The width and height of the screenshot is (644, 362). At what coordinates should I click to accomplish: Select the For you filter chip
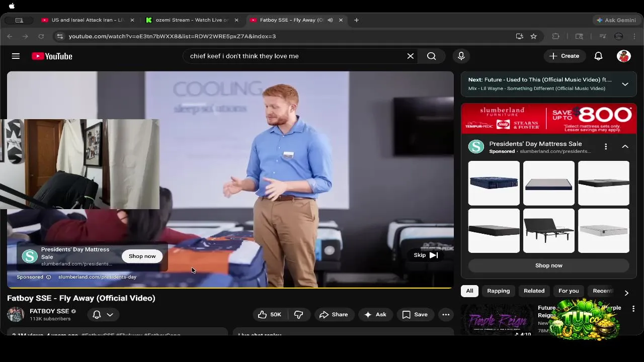click(569, 291)
